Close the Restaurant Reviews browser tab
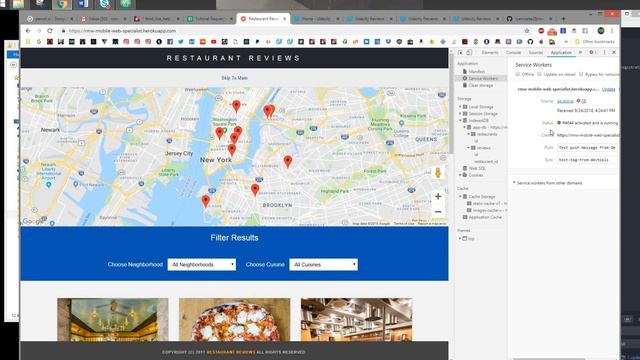 [284, 19]
